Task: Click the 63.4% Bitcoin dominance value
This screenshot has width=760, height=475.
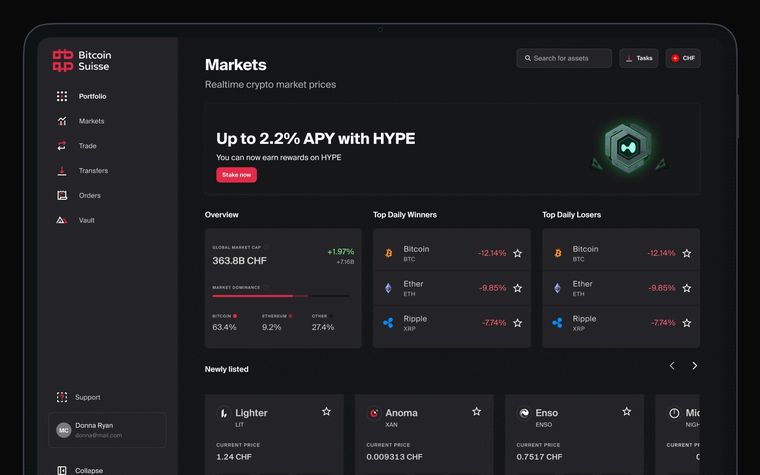Action: tap(224, 327)
